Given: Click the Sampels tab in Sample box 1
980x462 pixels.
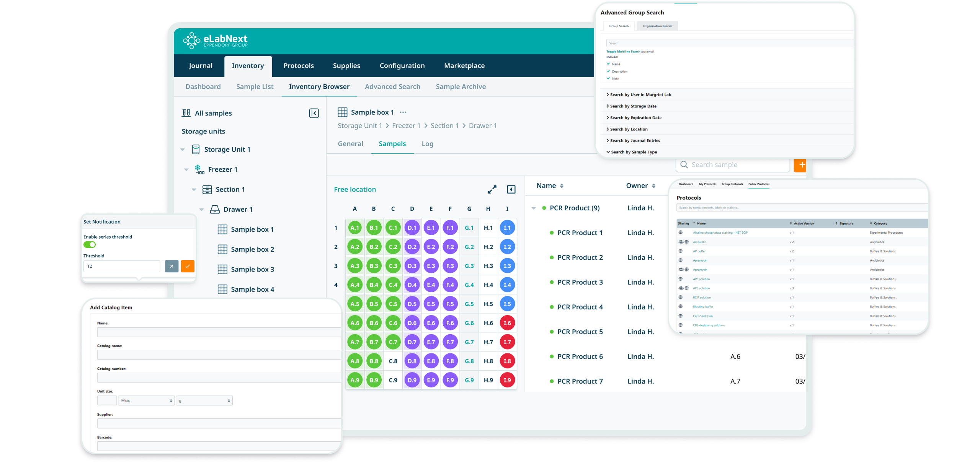Looking at the screenshot, I should point(392,143).
